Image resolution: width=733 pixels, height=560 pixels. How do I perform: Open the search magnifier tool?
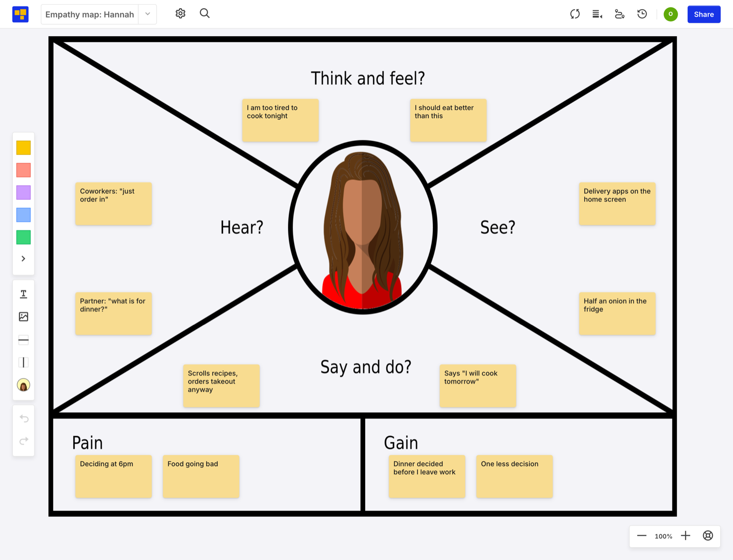tap(205, 14)
